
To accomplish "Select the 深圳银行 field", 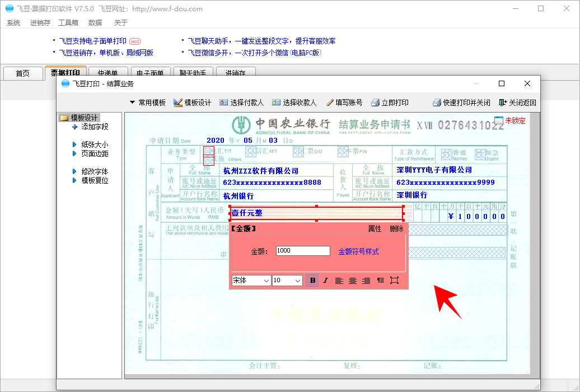I will [x=411, y=195].
